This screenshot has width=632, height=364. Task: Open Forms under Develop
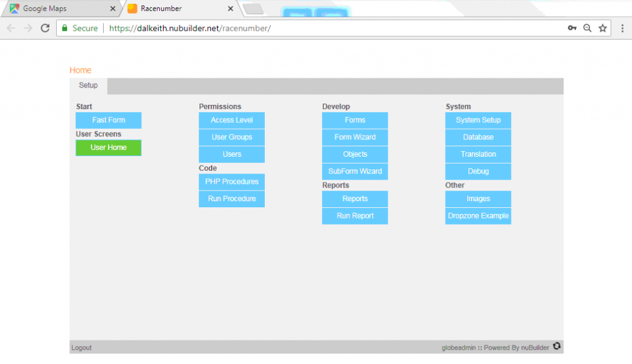355,120
